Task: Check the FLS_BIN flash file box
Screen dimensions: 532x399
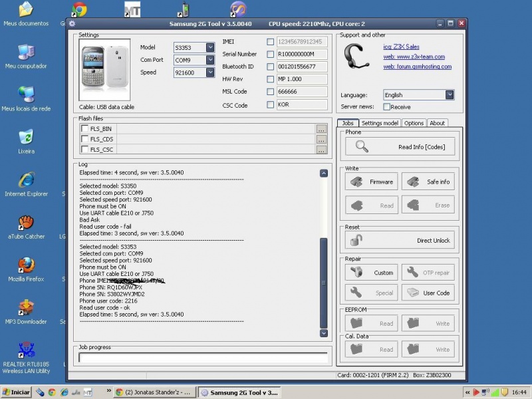Action: tap(84, 128)
